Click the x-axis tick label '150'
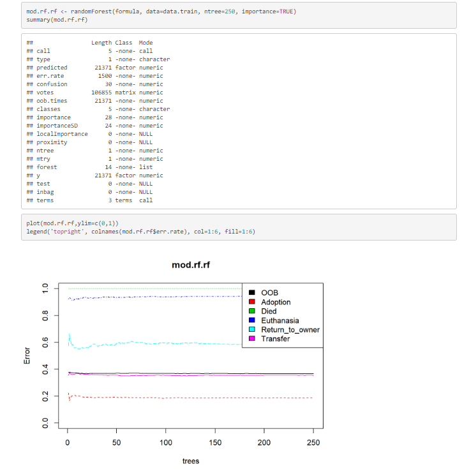Image resolution: width=469 pixels, height=476 pixels. coord(215,443)
